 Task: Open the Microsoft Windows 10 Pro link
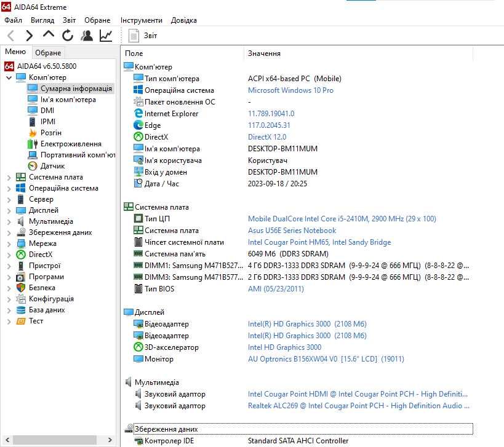290,90
